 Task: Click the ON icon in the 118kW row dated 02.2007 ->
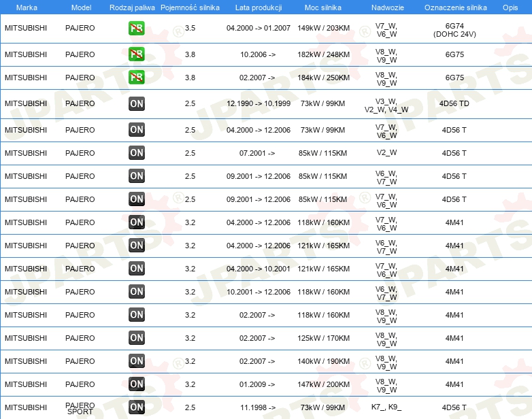click(x=137, y=314)
